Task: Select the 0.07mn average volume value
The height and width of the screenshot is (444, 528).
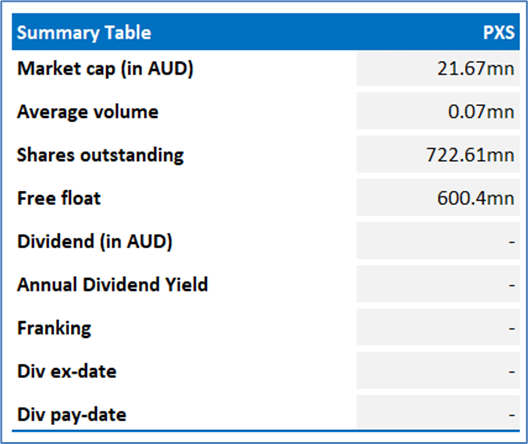Action: [481, 112]
